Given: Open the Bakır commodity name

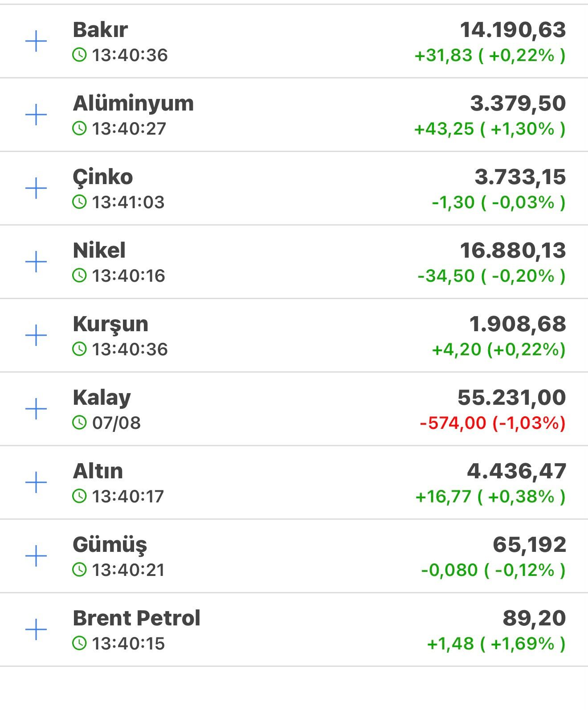Looking at the screenshot, I should click(100, 30).
